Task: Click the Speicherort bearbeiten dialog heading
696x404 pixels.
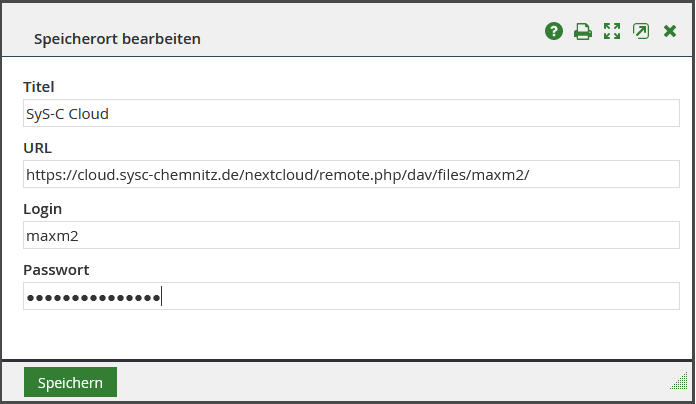Action: pos(117,39)
